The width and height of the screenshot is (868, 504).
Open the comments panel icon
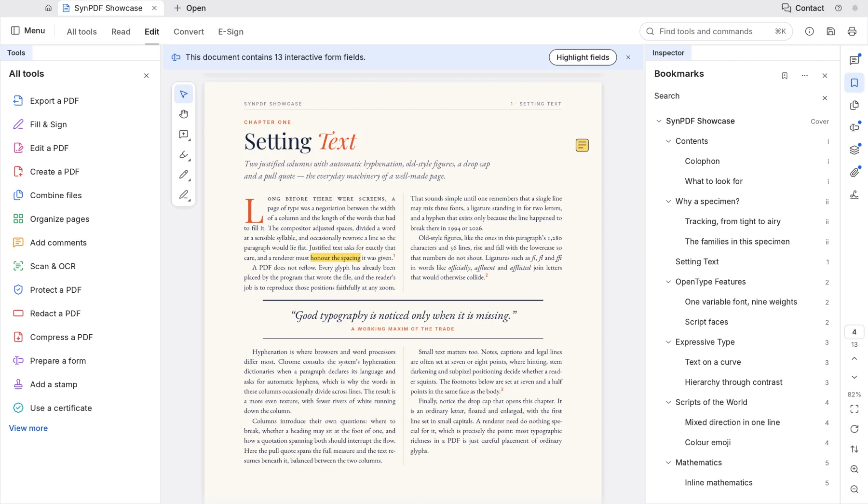[x=854, y=60]
